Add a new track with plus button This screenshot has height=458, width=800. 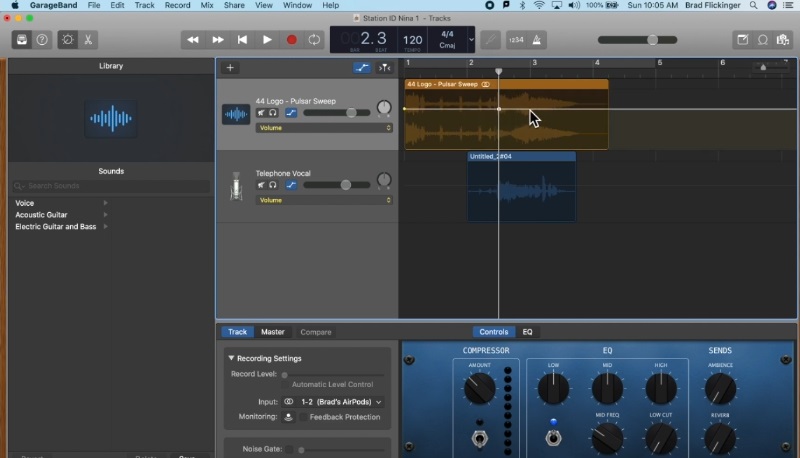coord(230,68)
